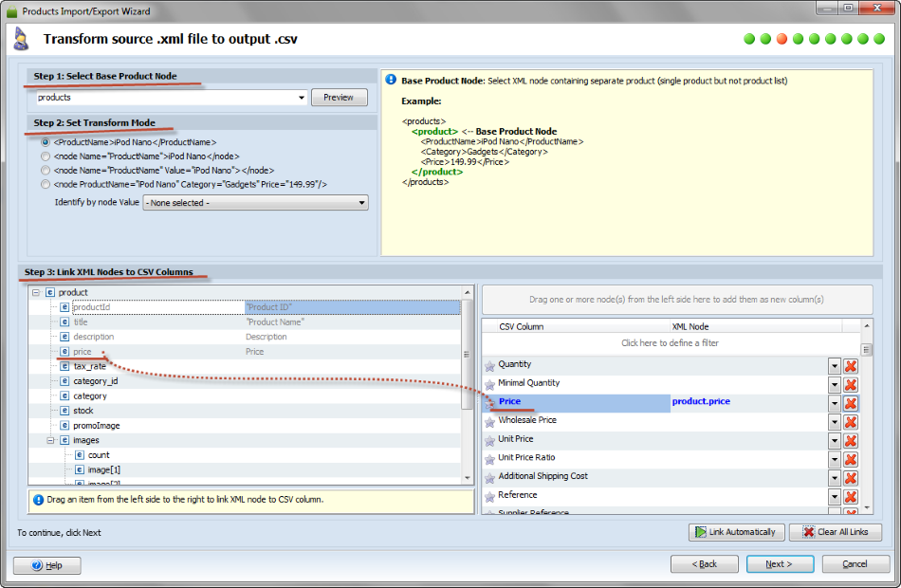This screenshot has width=901, height=588.
Task: Open XML node dropdown for Price
Action: (835, 403)
